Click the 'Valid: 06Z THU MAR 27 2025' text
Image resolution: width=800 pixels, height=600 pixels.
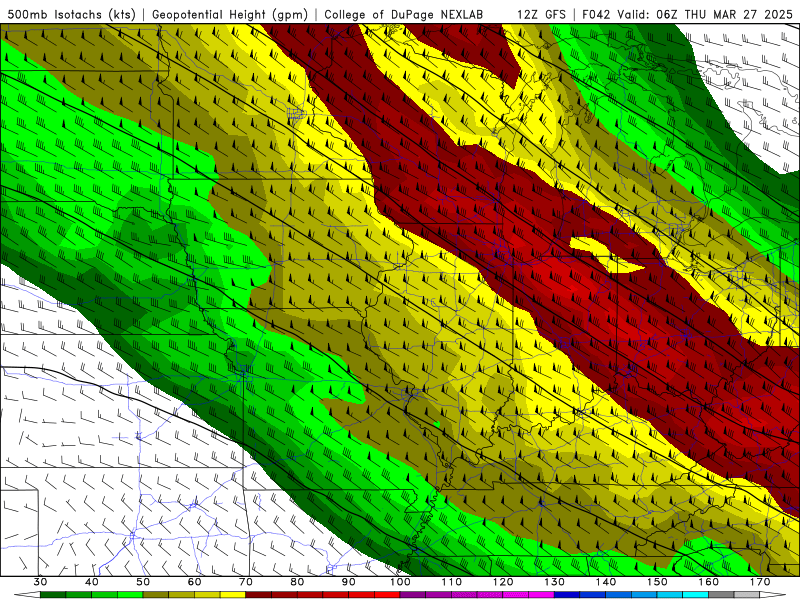(x=705, y=14)
